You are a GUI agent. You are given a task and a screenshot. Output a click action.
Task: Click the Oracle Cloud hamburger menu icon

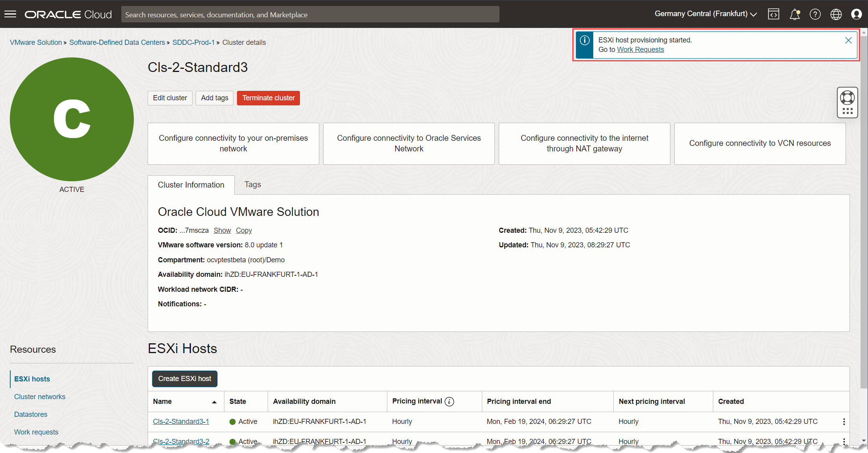tap(10, 14)
